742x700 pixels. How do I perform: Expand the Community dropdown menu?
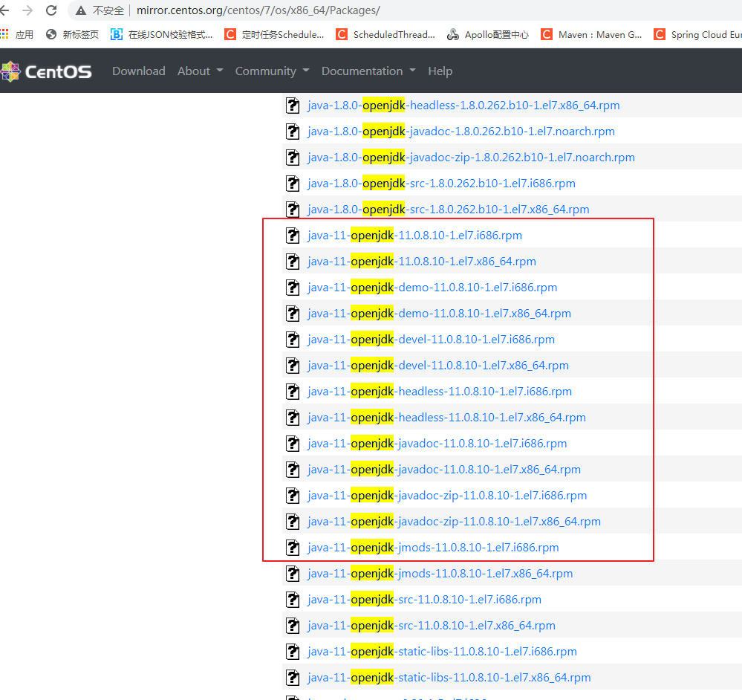272,71
